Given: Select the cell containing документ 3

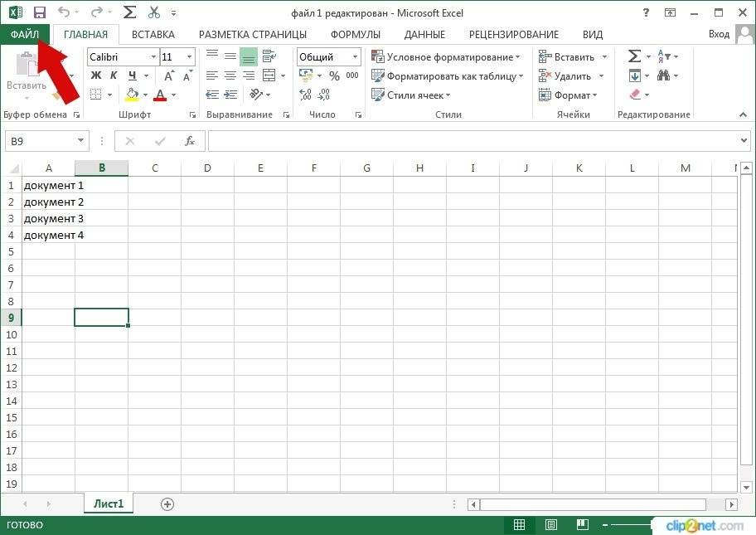Looking at the screenshot, I should [x=48, y=218].
